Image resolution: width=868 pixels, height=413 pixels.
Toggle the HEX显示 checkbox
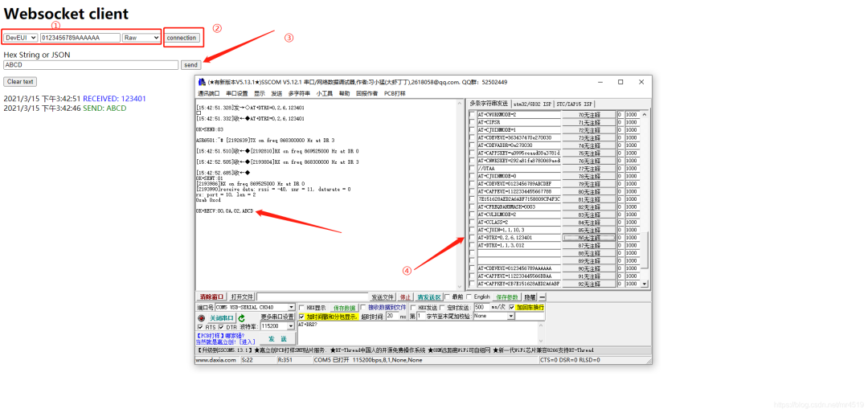(x=301, y=307)
